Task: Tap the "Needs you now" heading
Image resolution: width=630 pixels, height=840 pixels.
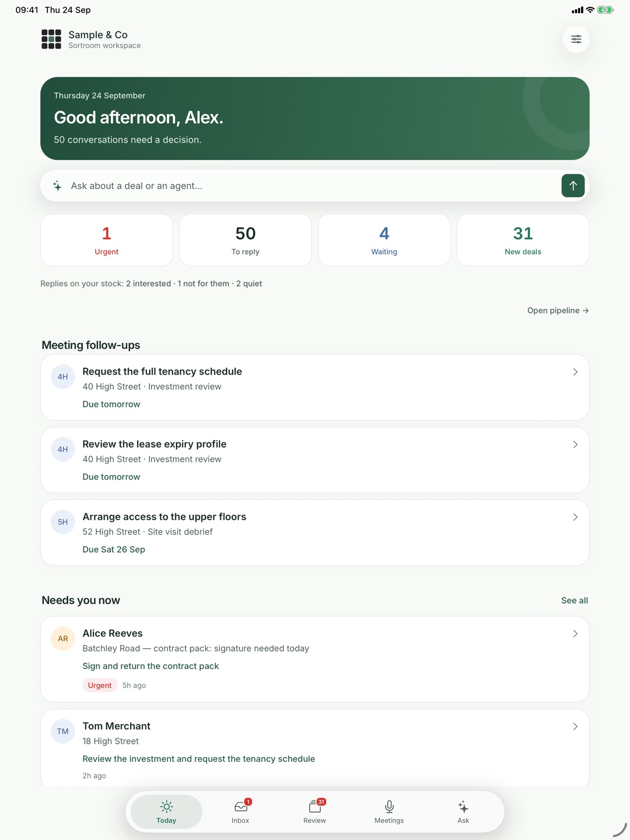Action: tap(81, 601)
